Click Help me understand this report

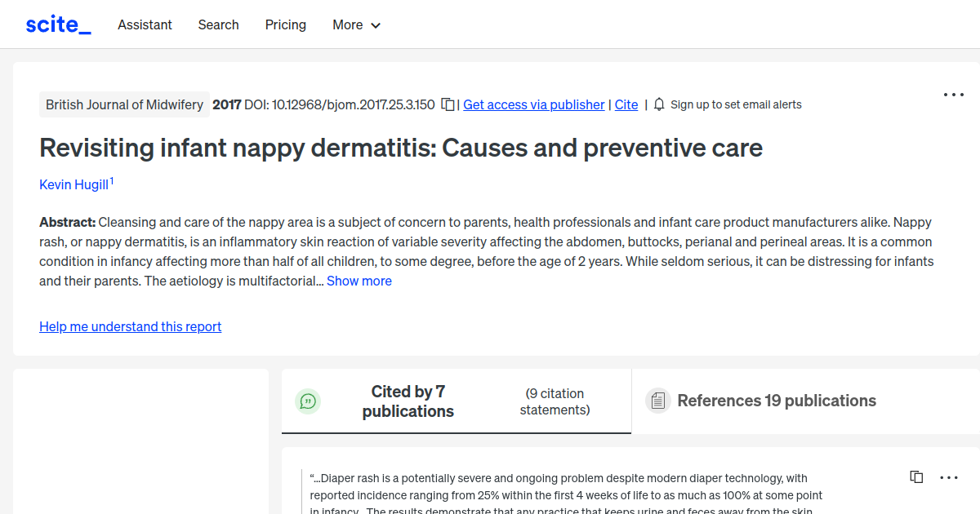[130, 326]
